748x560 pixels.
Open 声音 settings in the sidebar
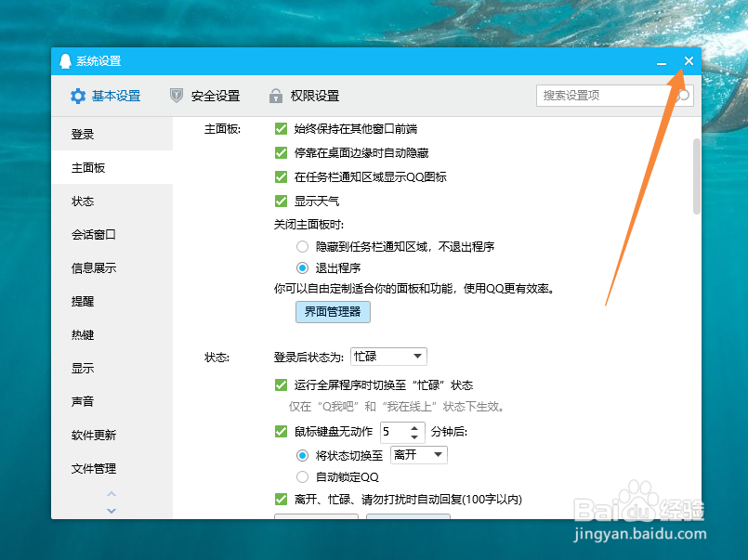(x=85, y=401)
